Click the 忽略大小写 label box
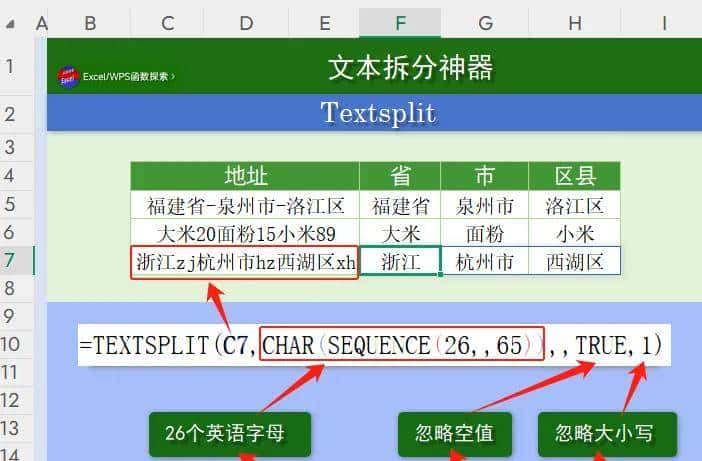The width and height of the screenshot is (702, 461). (607, 434)
